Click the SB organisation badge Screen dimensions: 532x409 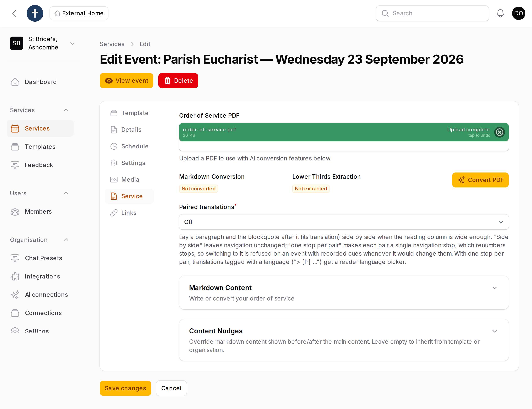pyautogui.click(x=17, y=43)
